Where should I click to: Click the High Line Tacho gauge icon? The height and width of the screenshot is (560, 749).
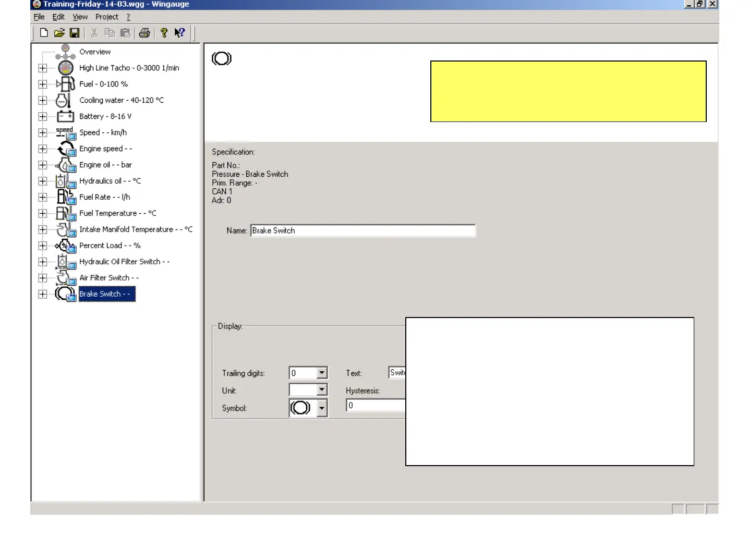66,68
